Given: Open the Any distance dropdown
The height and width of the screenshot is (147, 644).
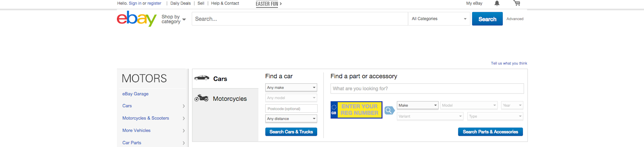Looking at the screenshot, I should pos(291,119).
